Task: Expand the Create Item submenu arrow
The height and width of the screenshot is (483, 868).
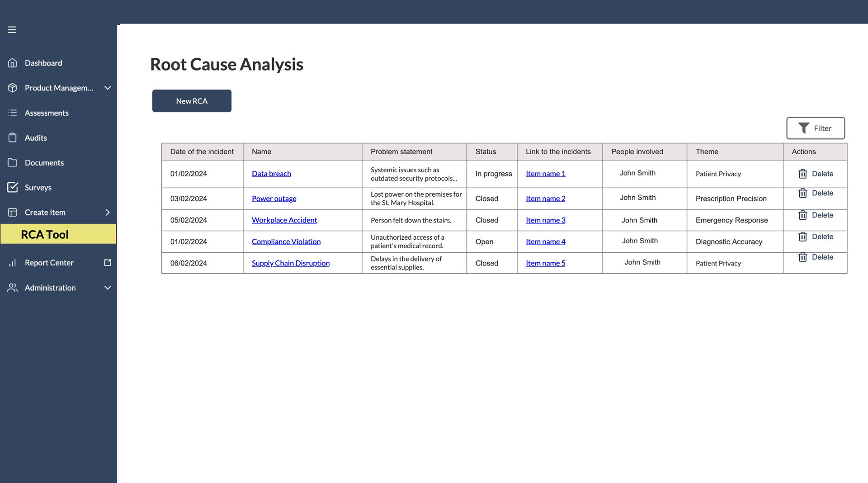Action: [108, 212]
